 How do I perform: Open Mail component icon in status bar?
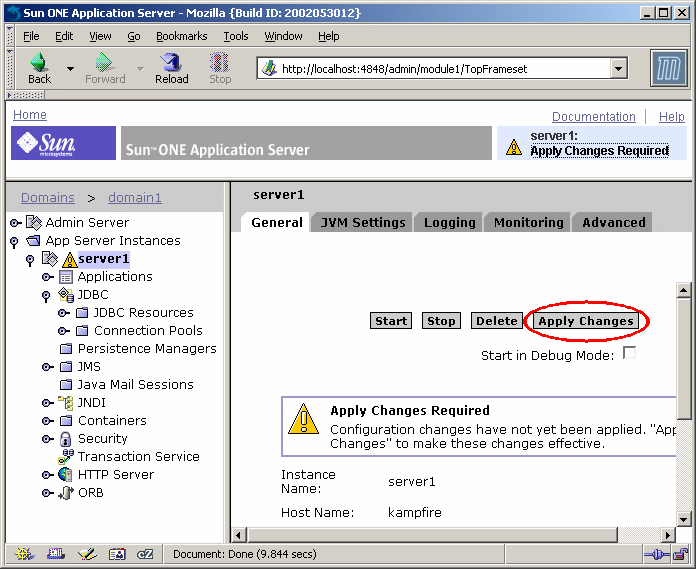tap(55, 554)
